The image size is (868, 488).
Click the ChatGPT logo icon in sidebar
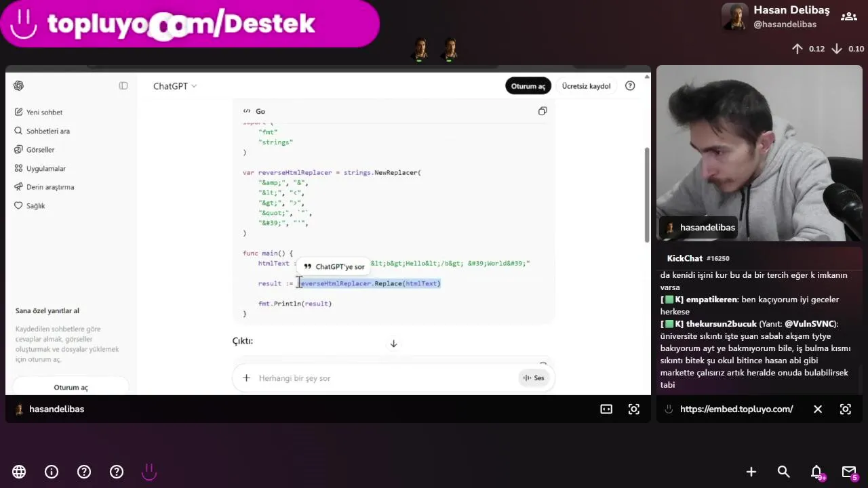click(x=18, y=85)
